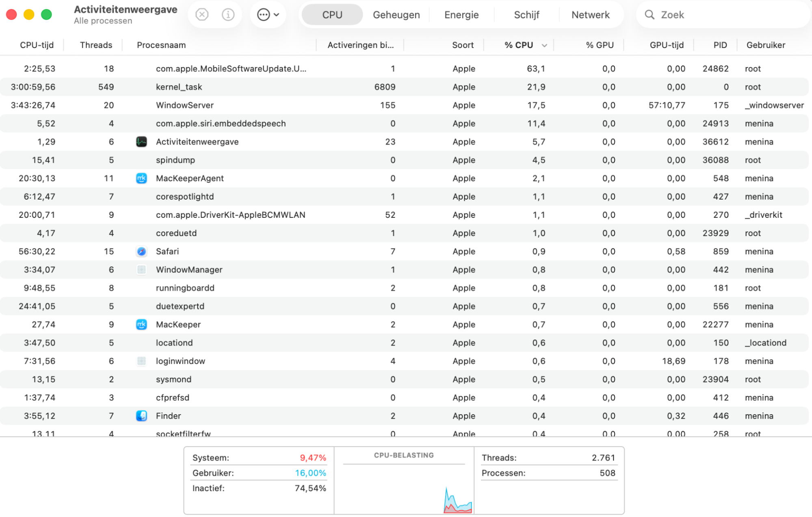Click the MacKeeper app icon

141,325
